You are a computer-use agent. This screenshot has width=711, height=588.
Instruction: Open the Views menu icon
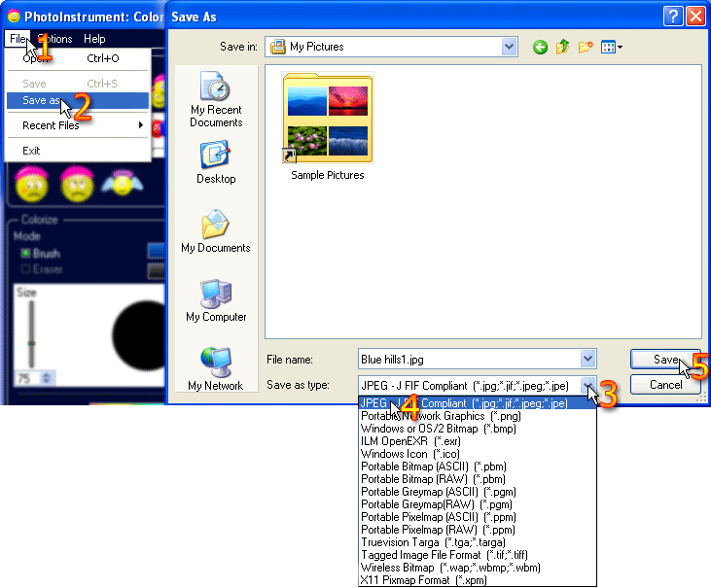tap(611, 47)
